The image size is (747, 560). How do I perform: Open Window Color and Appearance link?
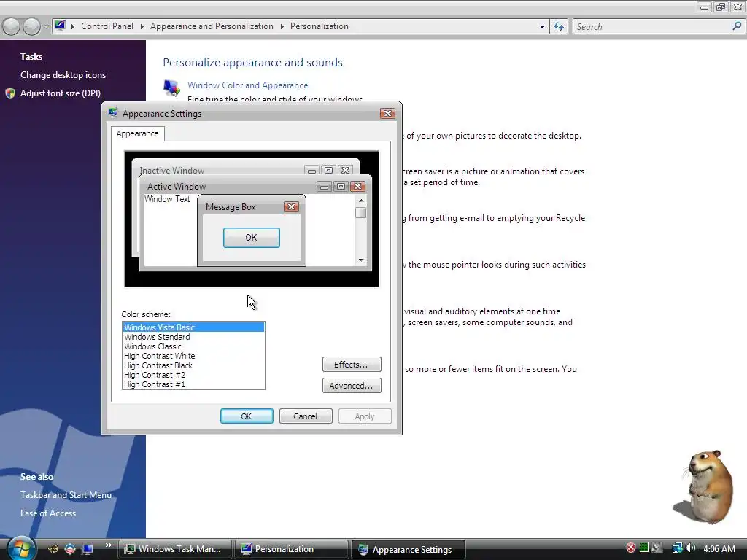[248, 85]
